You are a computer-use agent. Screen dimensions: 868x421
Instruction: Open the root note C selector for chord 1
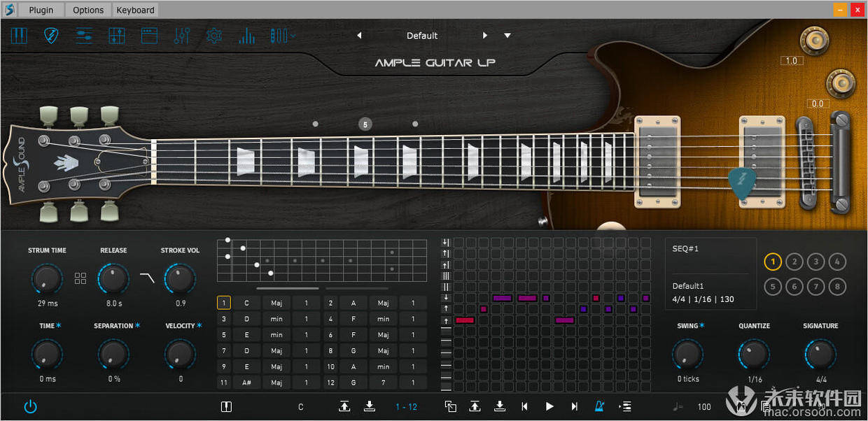pos(246,303)
